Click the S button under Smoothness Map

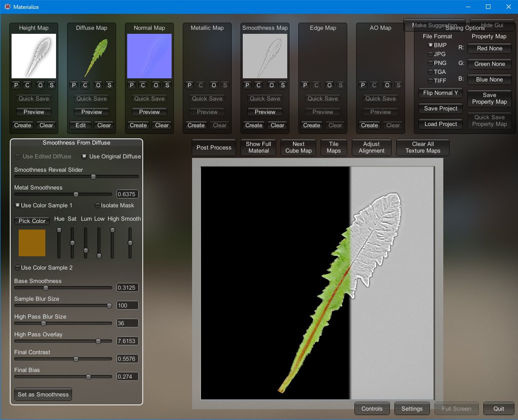click(283, 85)
